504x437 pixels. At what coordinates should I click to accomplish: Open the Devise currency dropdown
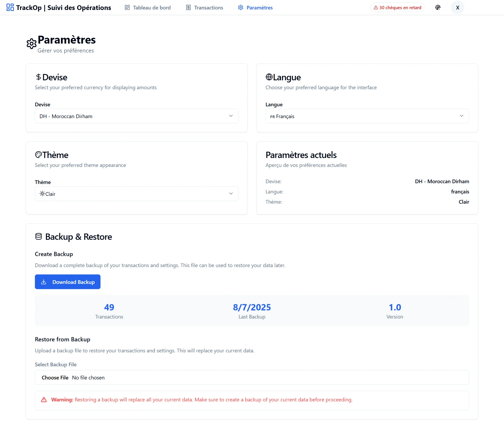click(136, 116)
